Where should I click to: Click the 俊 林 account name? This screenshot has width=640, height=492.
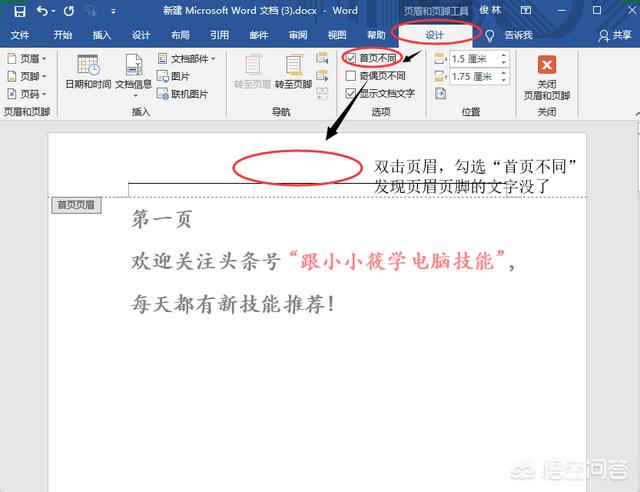point(490,10)
